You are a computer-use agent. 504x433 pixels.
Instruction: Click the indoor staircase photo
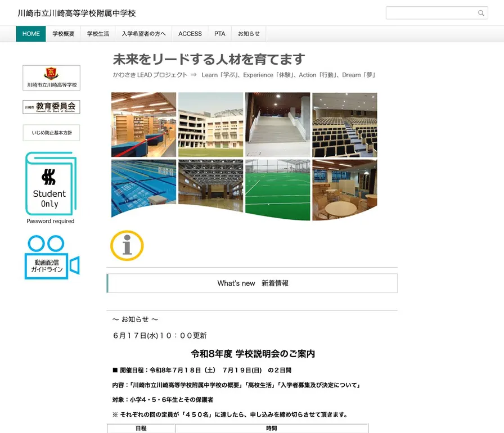click(x=278, y=125)
